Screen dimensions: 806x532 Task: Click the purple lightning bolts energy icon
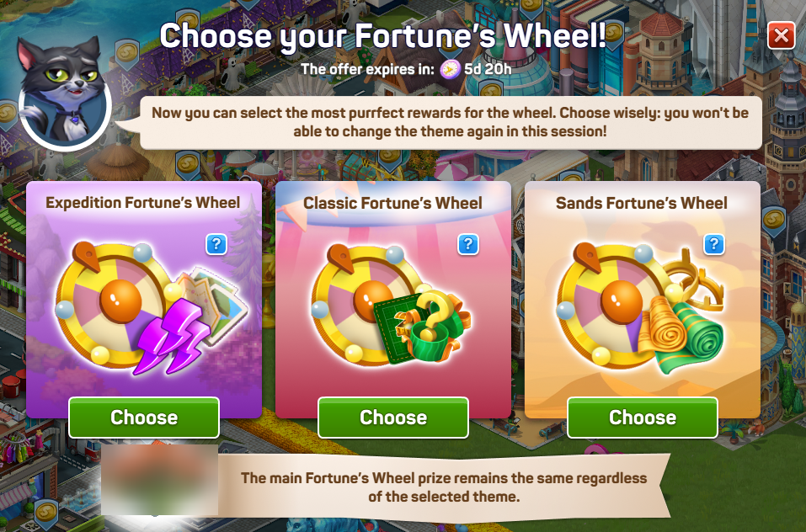[x=172, y=337]
